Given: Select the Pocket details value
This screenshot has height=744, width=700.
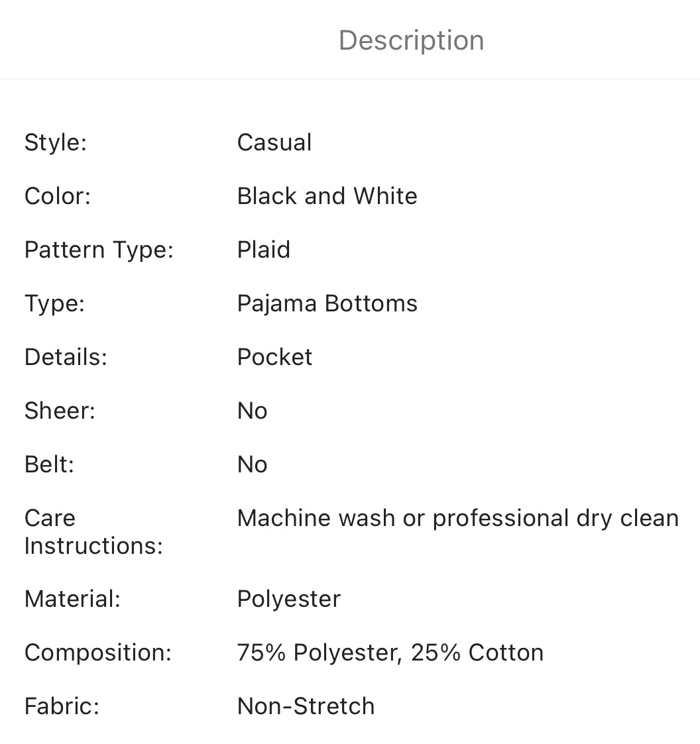Looking at the screenshot, I should pyautogui.click(x=275, y=357).
